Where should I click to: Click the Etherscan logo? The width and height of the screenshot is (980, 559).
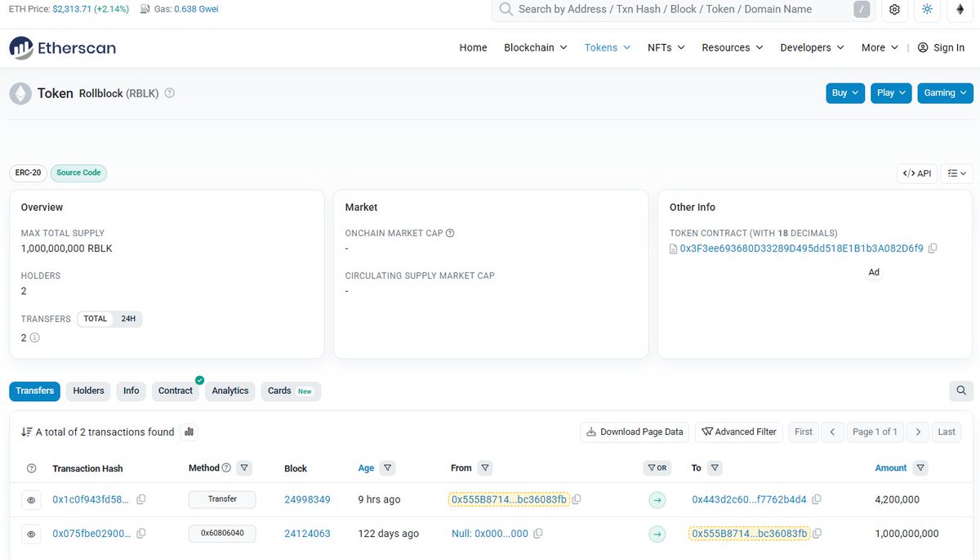coord(63,47)
